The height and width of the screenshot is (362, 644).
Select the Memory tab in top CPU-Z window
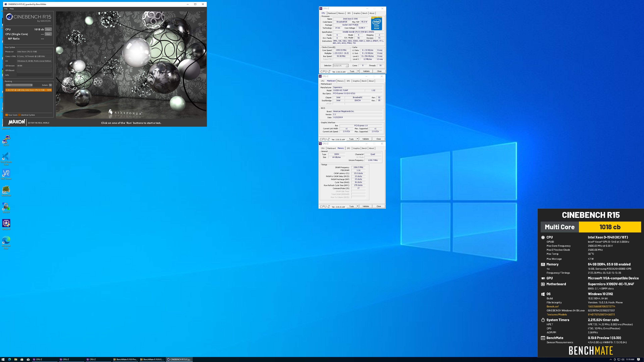[341, 13]
